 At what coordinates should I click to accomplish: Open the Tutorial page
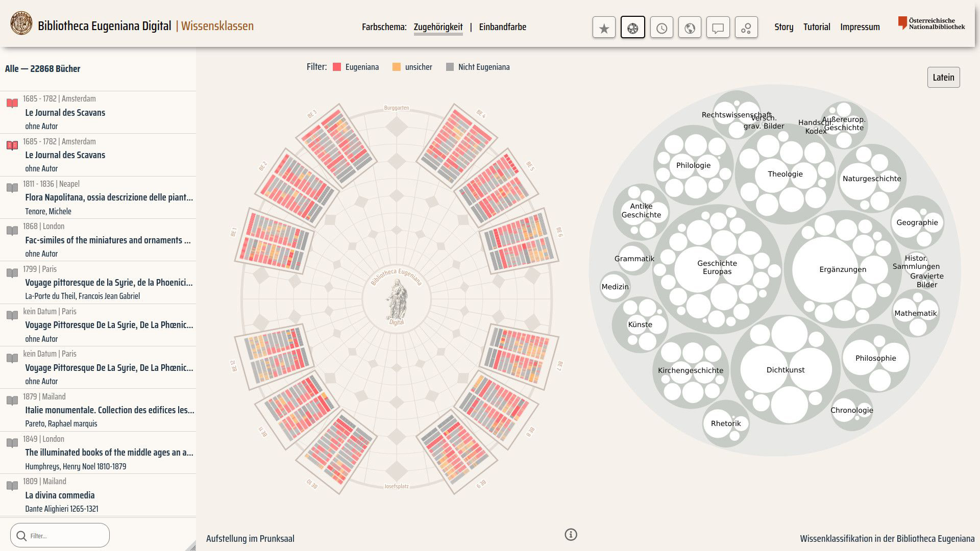pos(817,27)
